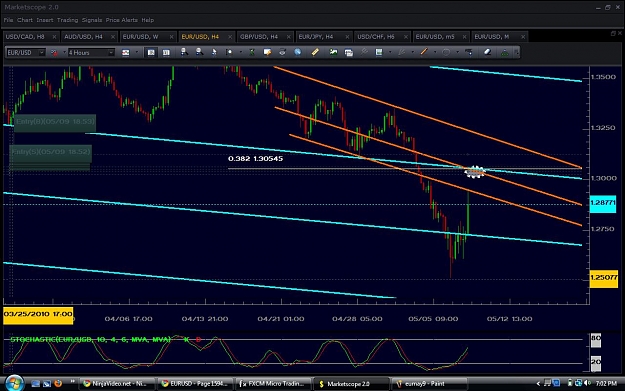
Task: Expand arrow next to red bug icon
Action: pos(64,52)
